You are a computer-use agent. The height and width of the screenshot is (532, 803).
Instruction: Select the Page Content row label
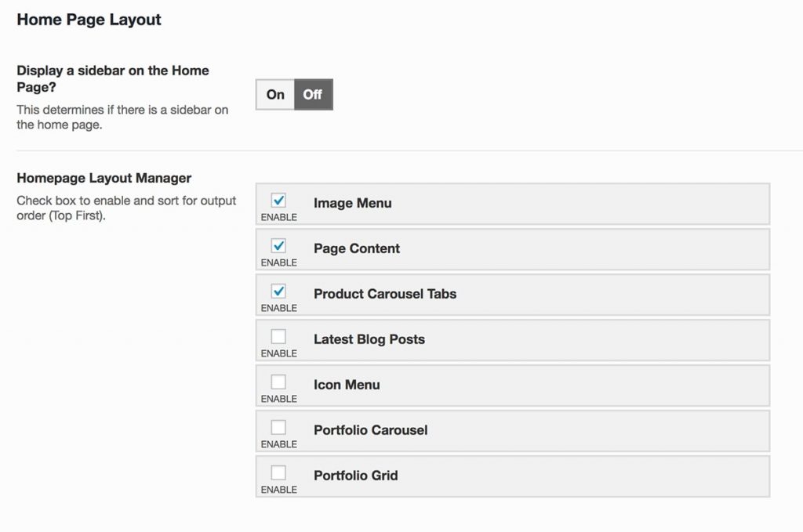357,248
